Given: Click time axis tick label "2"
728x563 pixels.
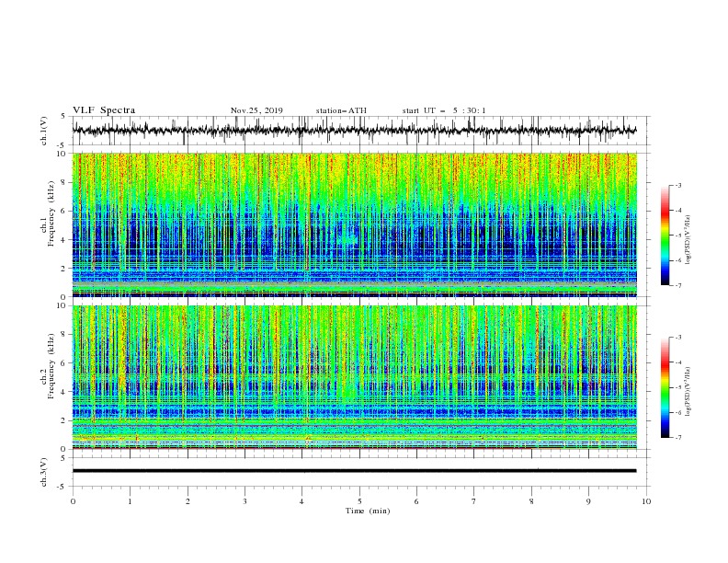Looking at the screenshot, I should click(188, 501).
